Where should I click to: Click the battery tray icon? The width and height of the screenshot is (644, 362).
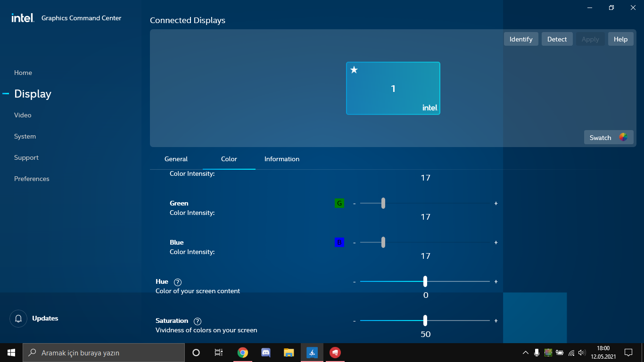pyautogui.click(x=560, y=353)
